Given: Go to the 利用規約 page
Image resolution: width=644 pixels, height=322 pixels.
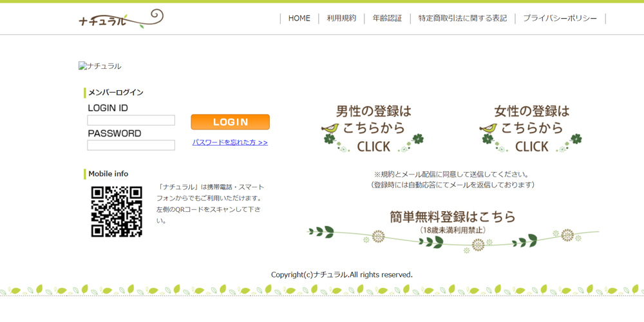Looking at the screenshot, I should pos(341,19).
